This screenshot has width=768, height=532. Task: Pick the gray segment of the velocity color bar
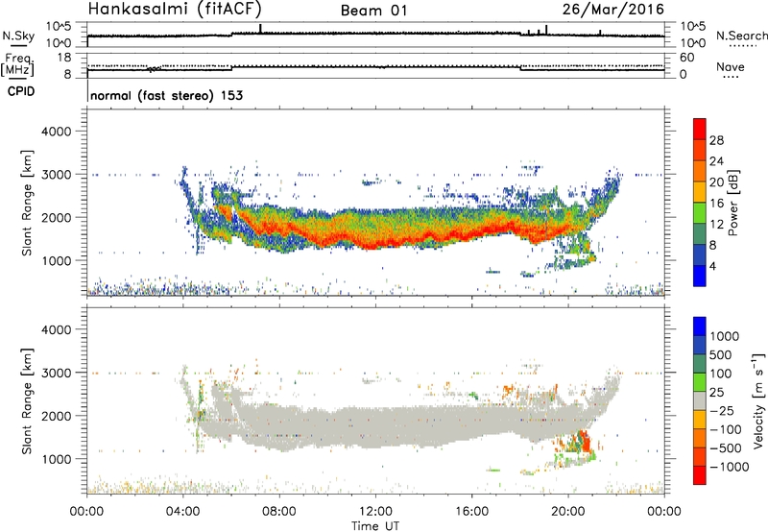[700, 400]
